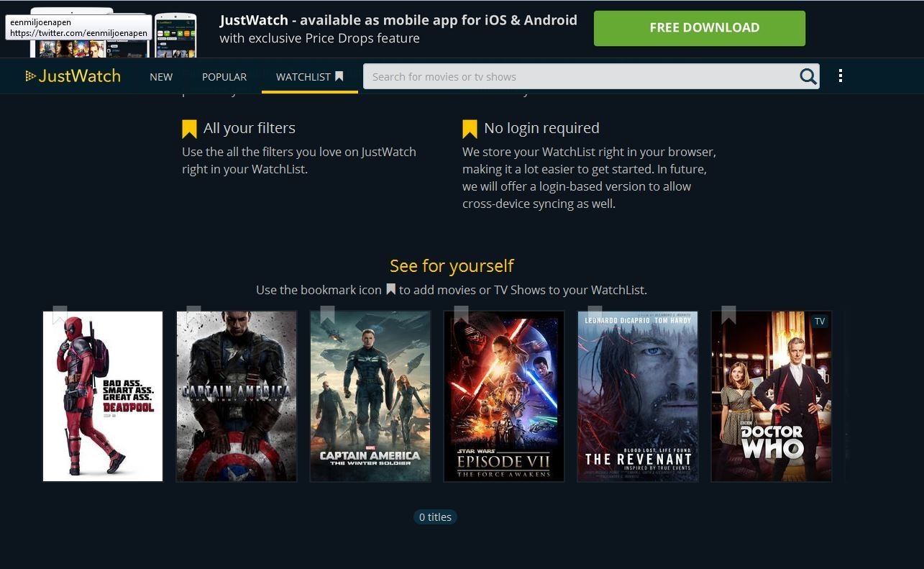Bookmark Star Wars Episode VII poster
Image resolution: width=924 pixels, height=569 pixels.
tap(461, 314)
